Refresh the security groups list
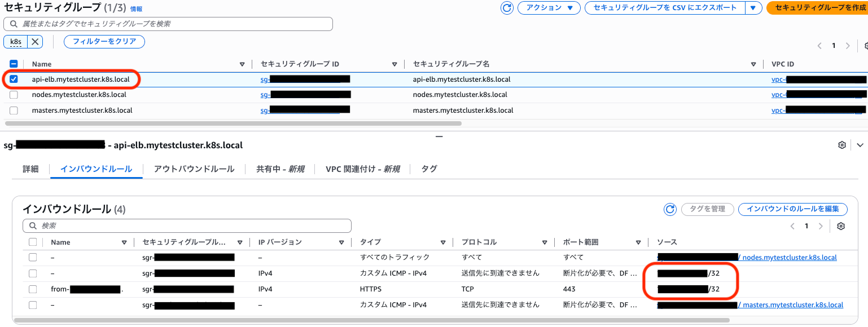The width and height of the screenshot is (868, 327). click(507, 8)
